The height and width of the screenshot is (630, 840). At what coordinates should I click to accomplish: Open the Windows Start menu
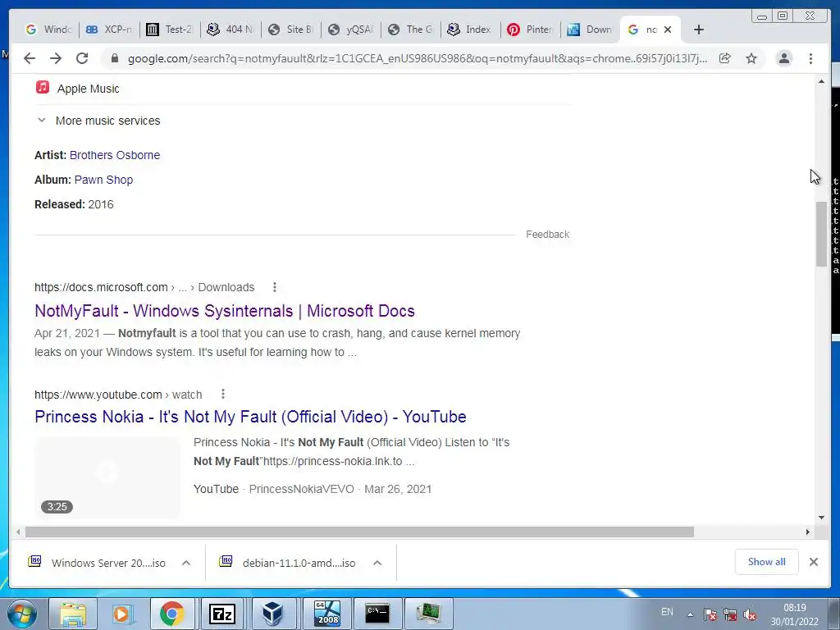(22, 614)
